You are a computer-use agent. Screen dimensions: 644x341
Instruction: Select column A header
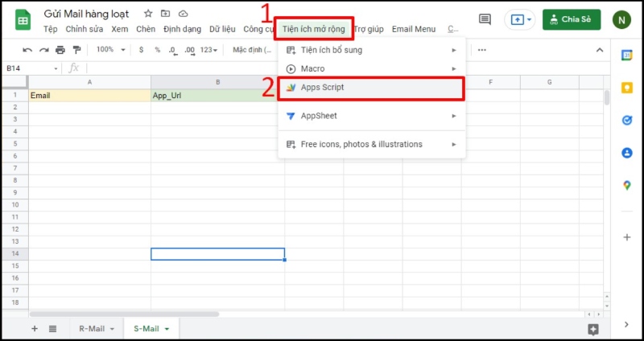point(90,83)
